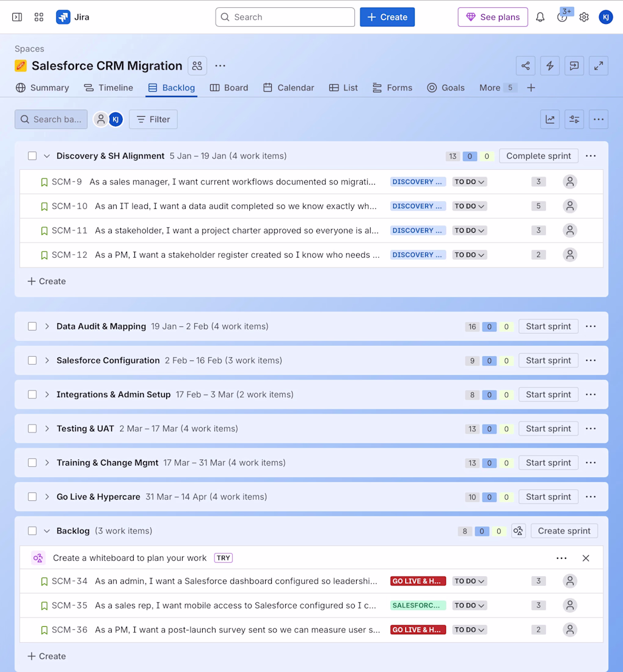Open the view settings sliders icon

(x=574, y=119)
